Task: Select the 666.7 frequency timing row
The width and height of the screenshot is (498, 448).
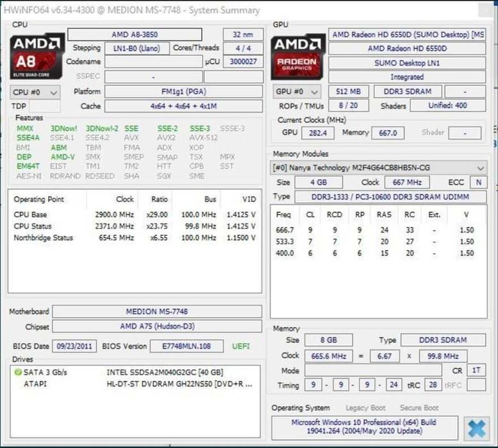Action: point(376,230)
